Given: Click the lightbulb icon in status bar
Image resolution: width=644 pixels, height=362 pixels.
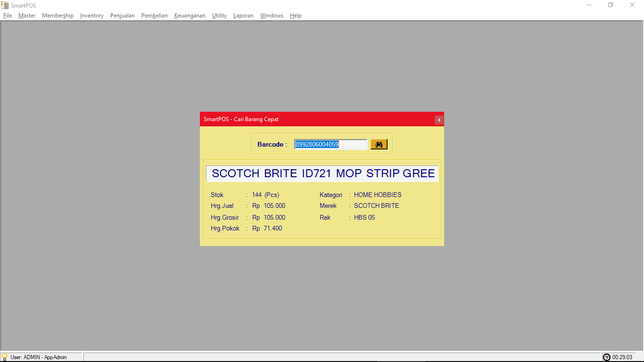Looking at the screenshot, I should 5,357.
